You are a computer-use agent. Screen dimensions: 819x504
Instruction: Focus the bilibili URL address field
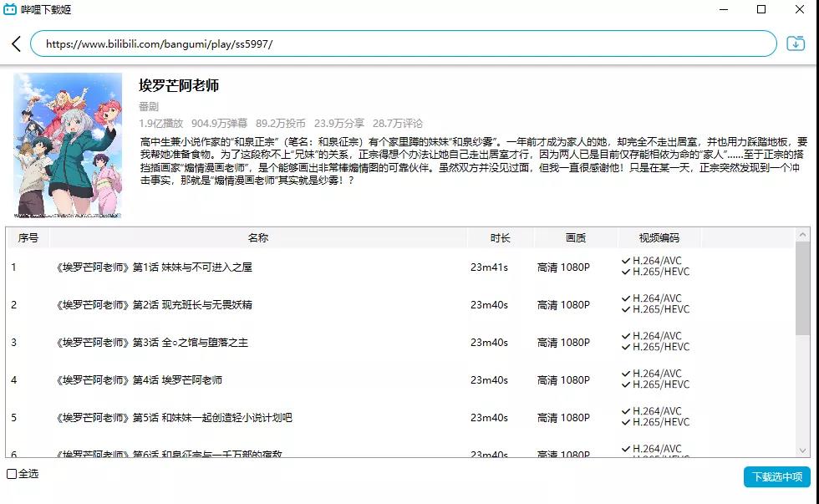tap(403, 43)
